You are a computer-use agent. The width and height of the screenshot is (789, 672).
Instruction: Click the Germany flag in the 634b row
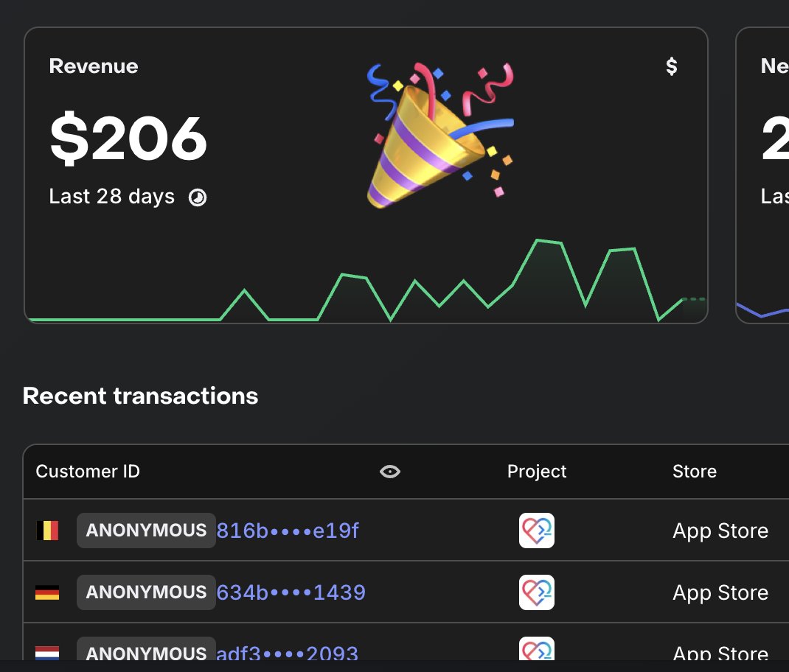[47, 592]
